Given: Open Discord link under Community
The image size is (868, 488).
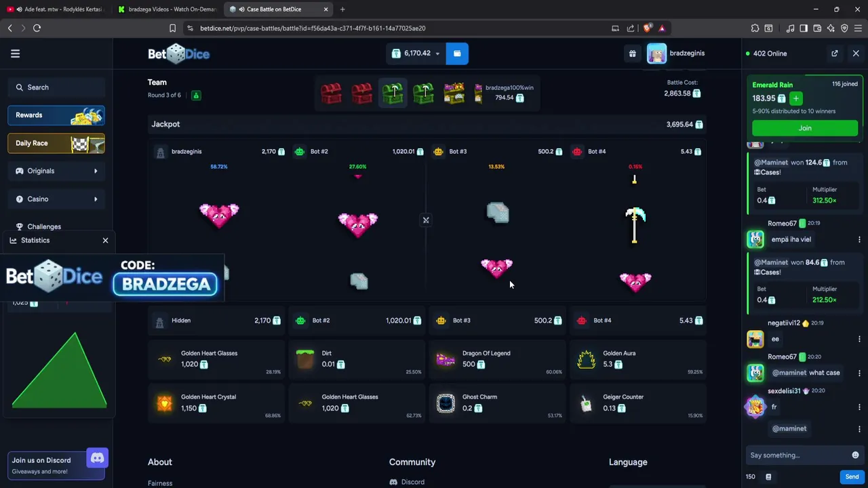Looking at the screenshot, I should pos(407,482).
